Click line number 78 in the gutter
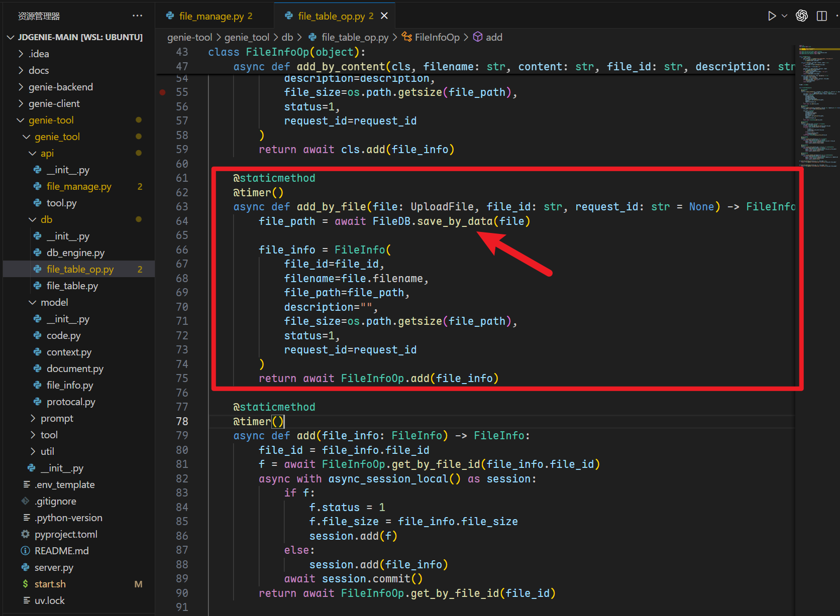The height and width of the screenshot is (616, 840). (182, 421)
